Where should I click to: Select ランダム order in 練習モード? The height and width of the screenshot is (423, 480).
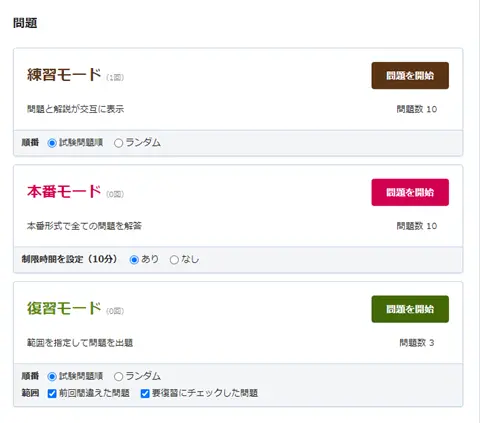pyautogui.click(x=118, y=143)
